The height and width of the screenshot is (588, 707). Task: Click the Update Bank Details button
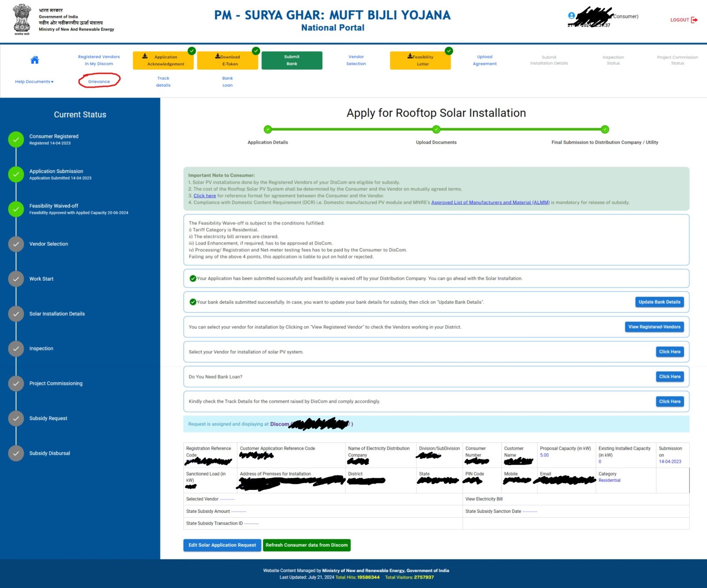click(x=659, y=302)
